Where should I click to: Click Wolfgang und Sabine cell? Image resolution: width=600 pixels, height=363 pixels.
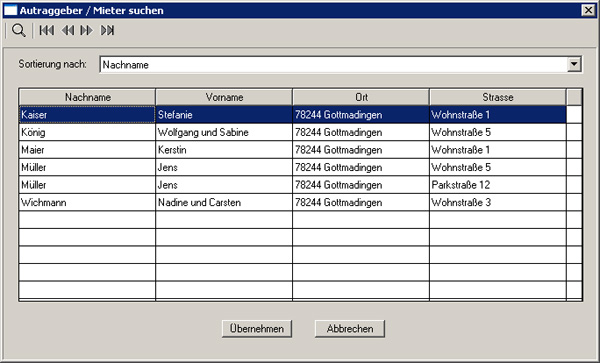(224, 132)
